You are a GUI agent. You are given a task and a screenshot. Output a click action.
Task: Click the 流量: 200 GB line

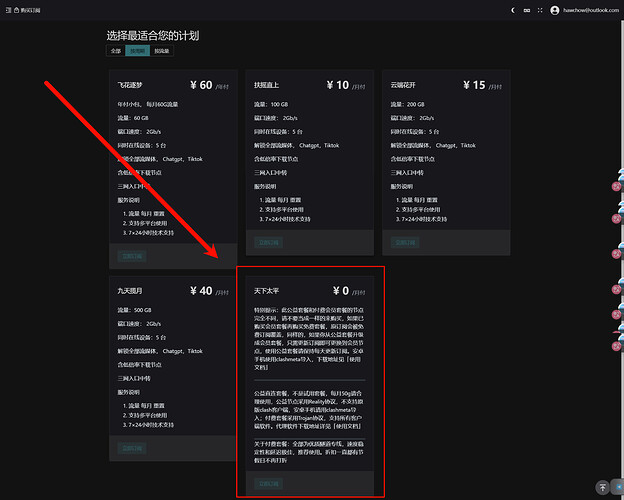click(408, 104)
